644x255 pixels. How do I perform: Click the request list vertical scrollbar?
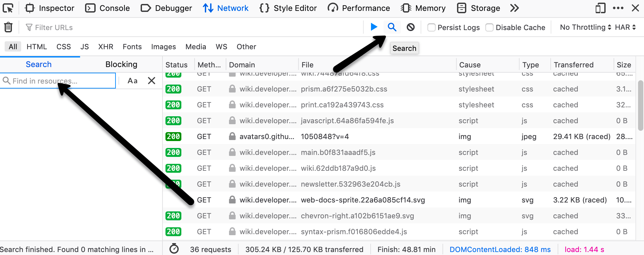[640, 106]
